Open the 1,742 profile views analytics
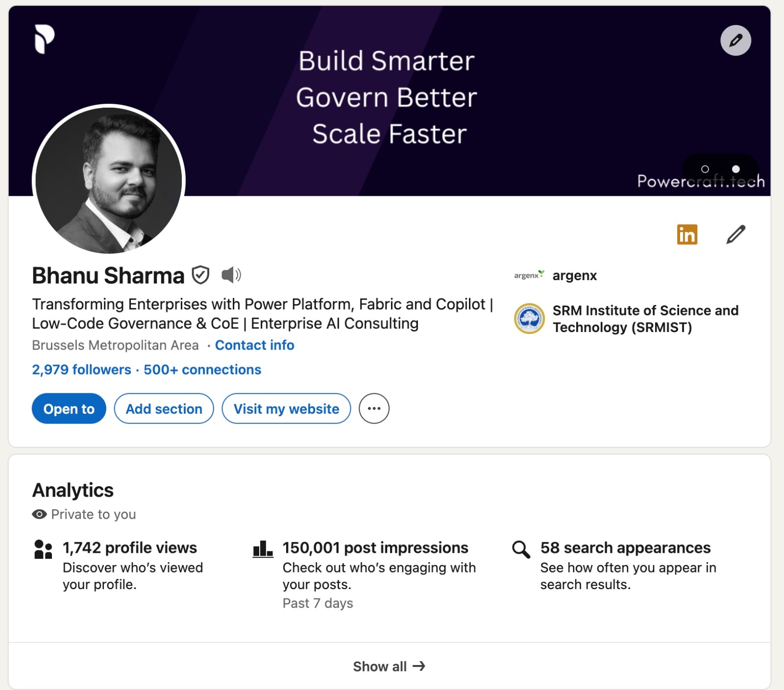This screenshot has height=690, width=784. click(x=130, y=547)
